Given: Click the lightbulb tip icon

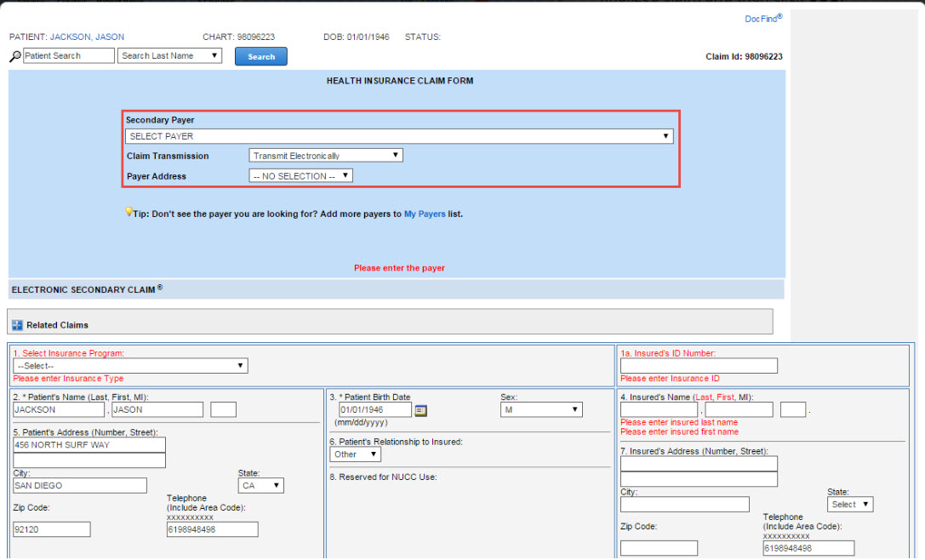Looking at the screenshot, I should (129, 212).
